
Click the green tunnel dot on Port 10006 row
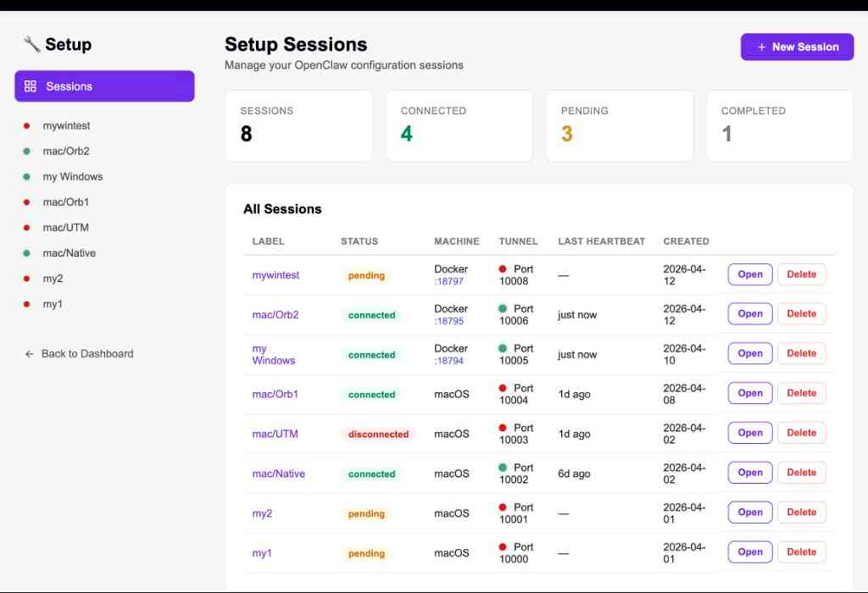tap(502, 308)
